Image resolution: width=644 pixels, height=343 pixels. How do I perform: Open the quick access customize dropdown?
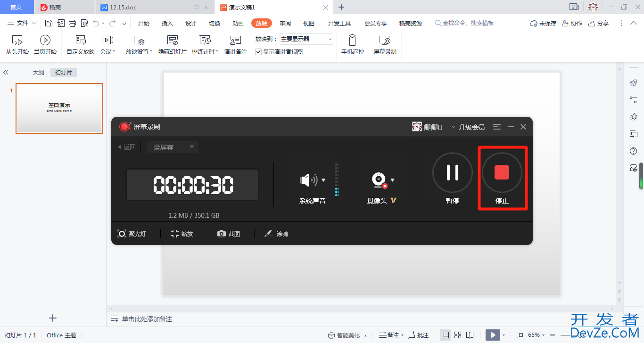[124, 23]
